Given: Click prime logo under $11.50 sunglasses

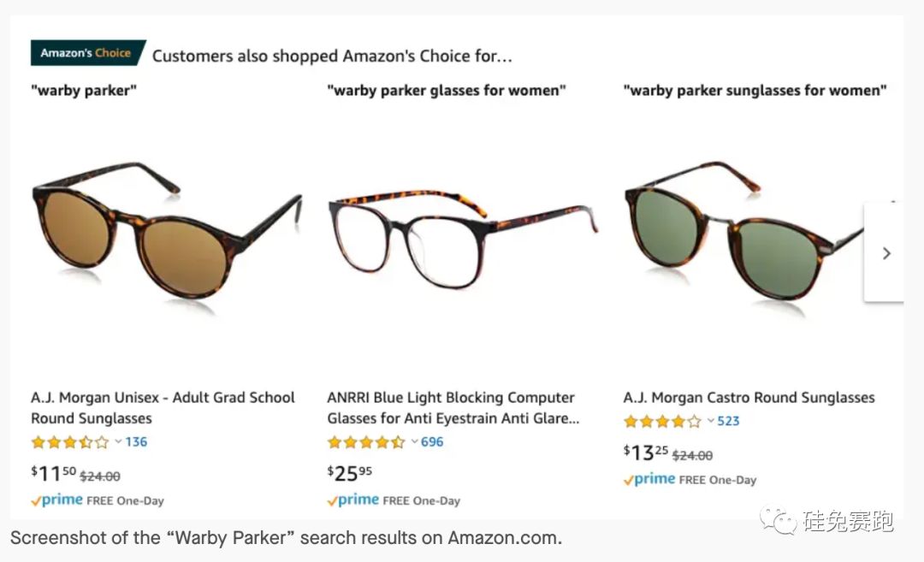Looking at the screenshot, I should [57, 500].
